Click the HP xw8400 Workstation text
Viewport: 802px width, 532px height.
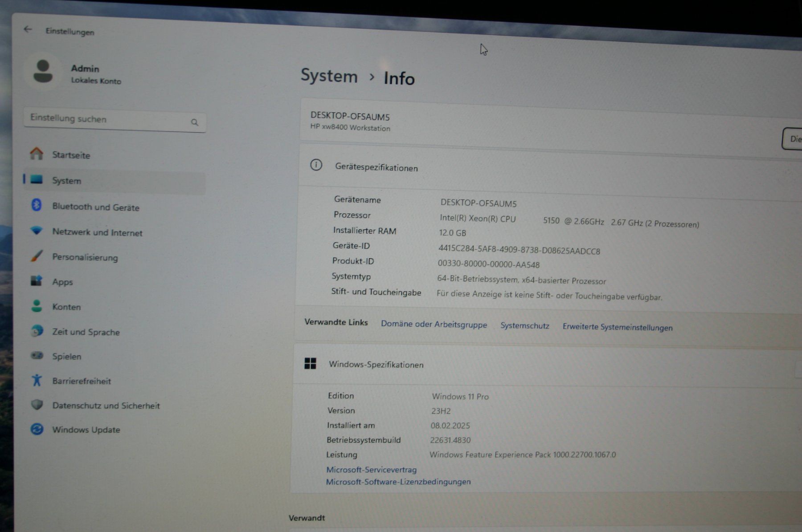[350, 127]
